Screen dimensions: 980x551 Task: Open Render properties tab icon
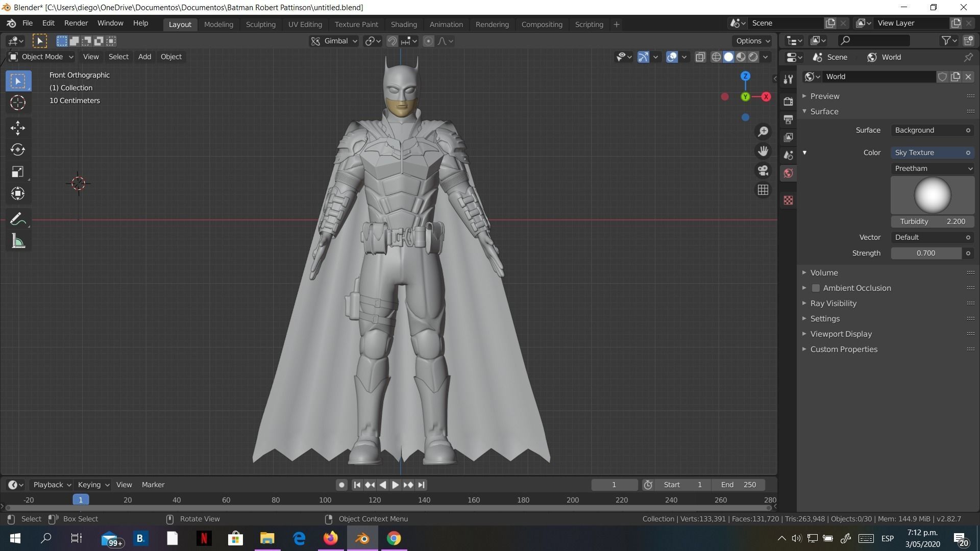tap(789, 101)
